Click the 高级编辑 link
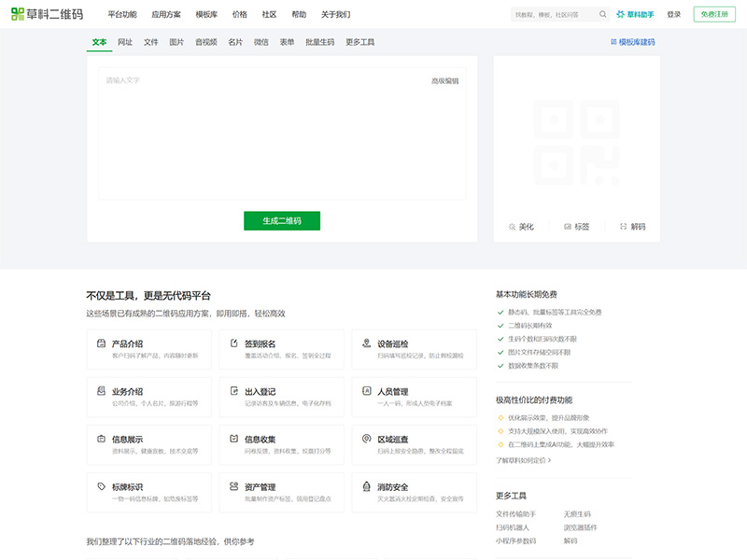Screen dimensions: 747x560 pyautogui.click(x=444, y=81)
